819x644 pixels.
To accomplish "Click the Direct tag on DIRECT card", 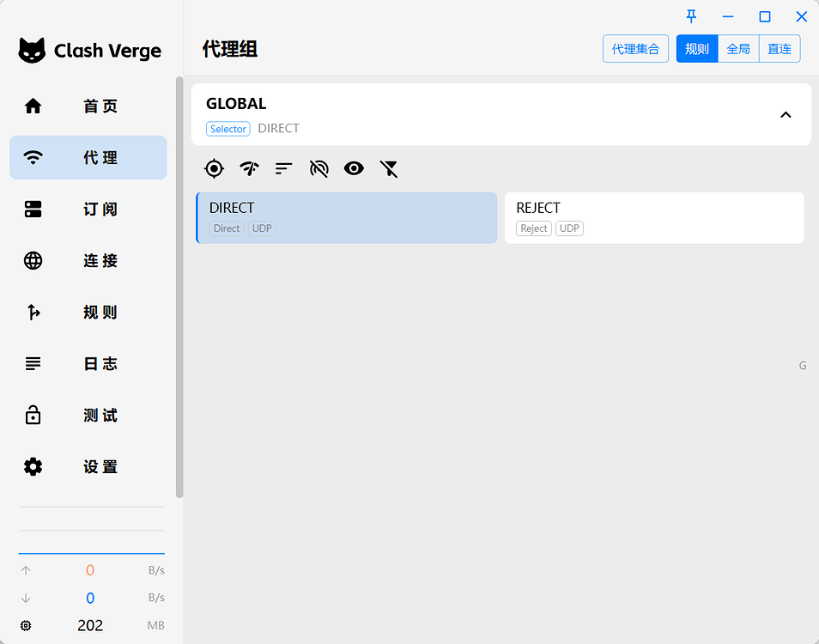I will (x=227, y=228).
